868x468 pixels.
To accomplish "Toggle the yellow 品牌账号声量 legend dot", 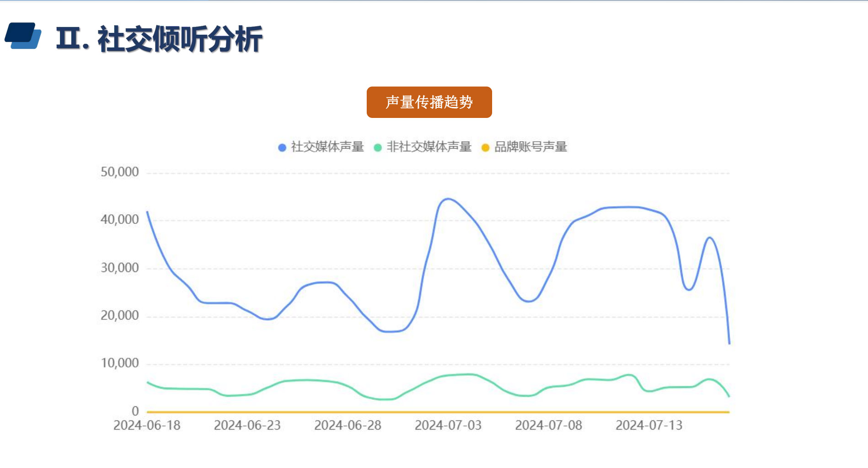I will click(485, 148).
